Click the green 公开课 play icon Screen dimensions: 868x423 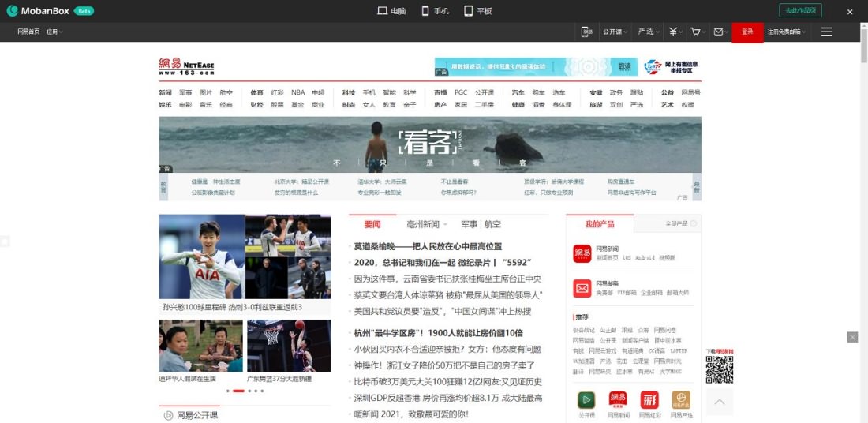[586, 400]
